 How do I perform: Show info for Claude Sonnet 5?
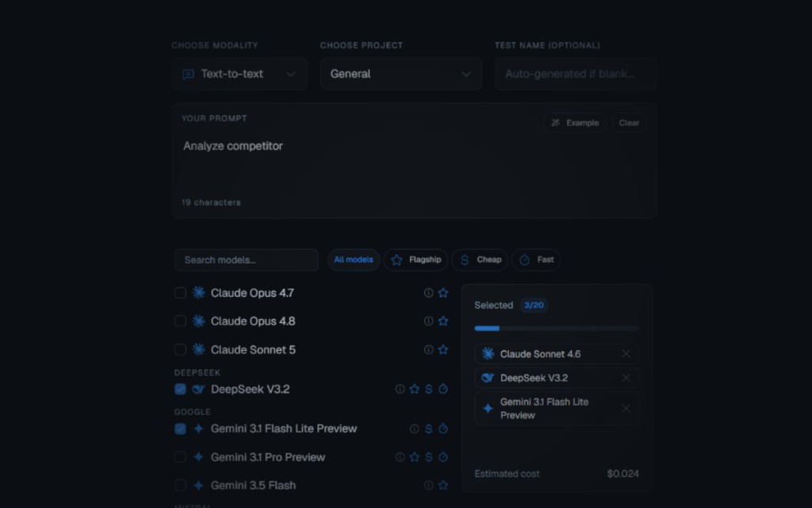(x=428, y=349)
